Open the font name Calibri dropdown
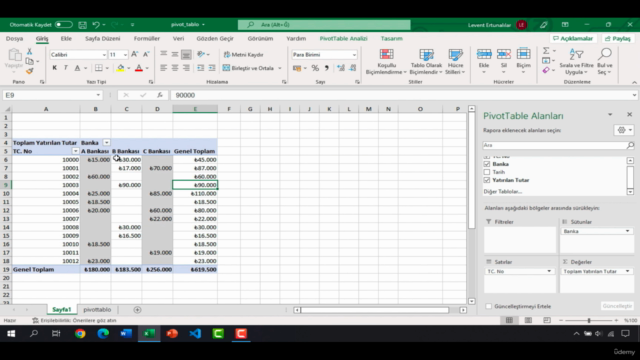Viewport: 640px width, 360px height. coord(104,55)
